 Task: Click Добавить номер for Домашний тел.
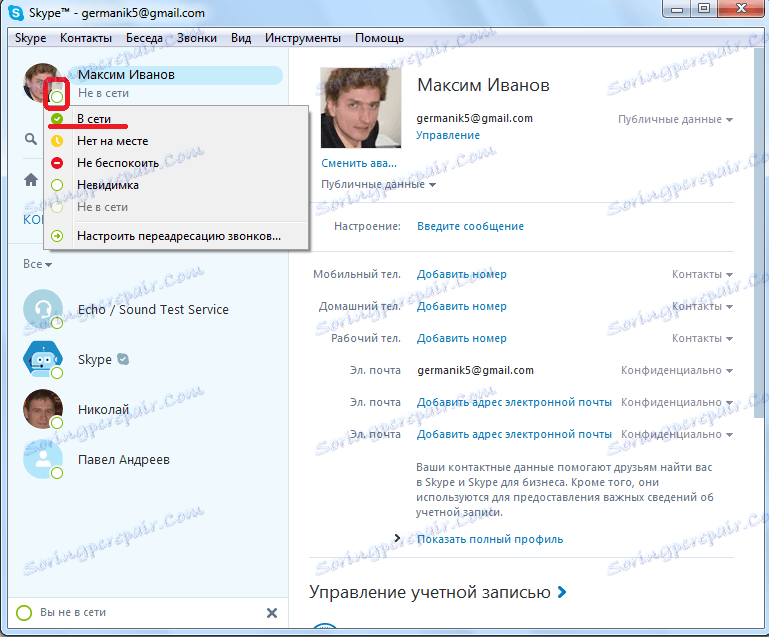pos(461,306)
